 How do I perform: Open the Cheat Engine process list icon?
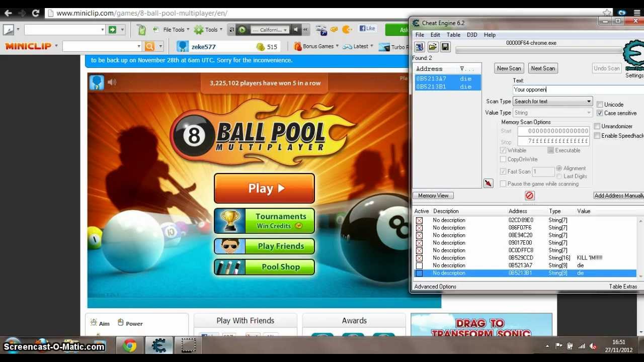coord(419,47)
